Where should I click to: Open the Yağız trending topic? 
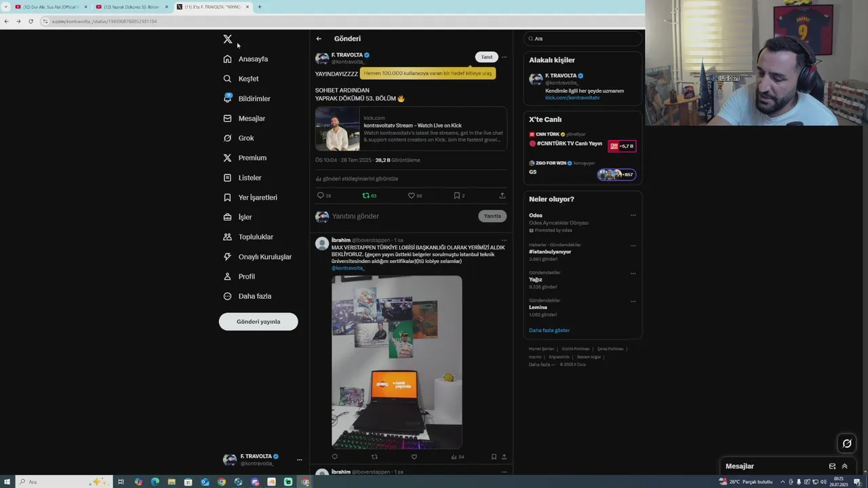536,279
